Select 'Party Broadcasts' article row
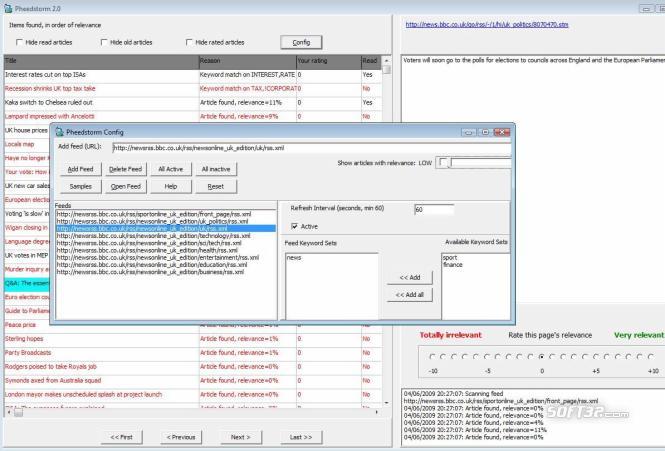 (x=193, y=353)
